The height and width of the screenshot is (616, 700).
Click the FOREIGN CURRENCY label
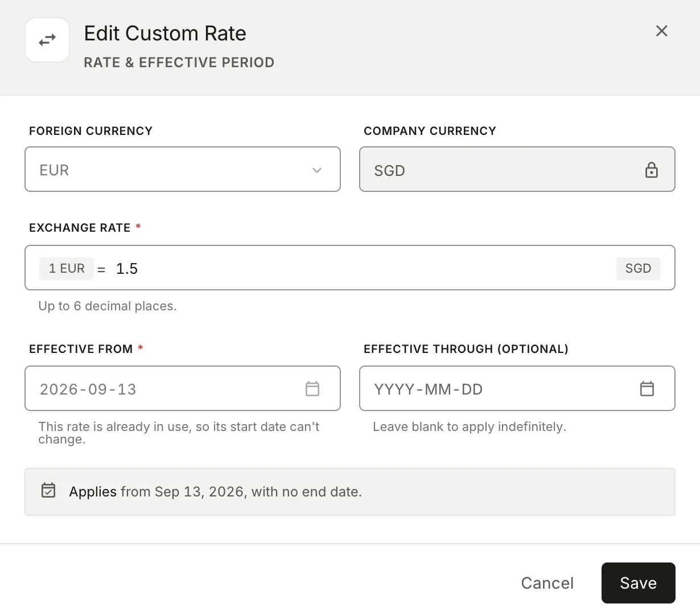coord(91,131)
